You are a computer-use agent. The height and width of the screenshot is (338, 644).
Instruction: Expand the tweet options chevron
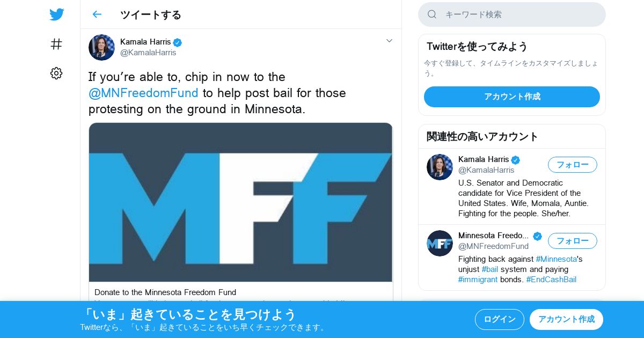390,41
